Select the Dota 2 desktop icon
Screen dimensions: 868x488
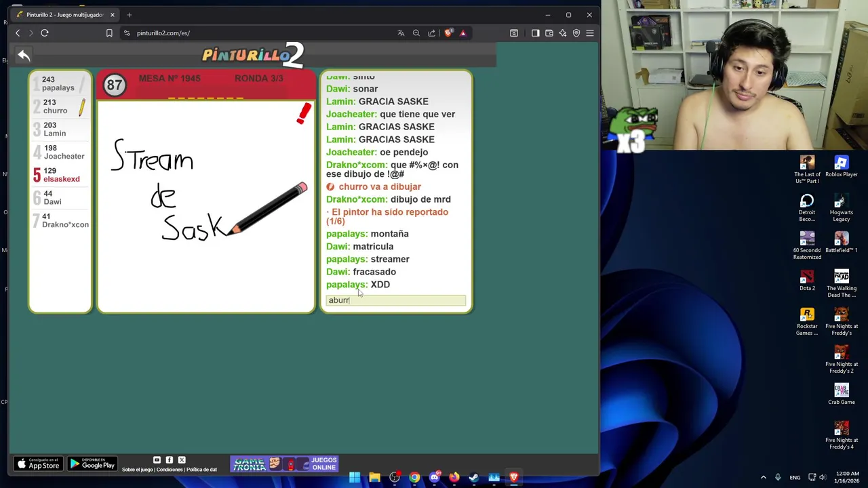[x=807, y=281]
